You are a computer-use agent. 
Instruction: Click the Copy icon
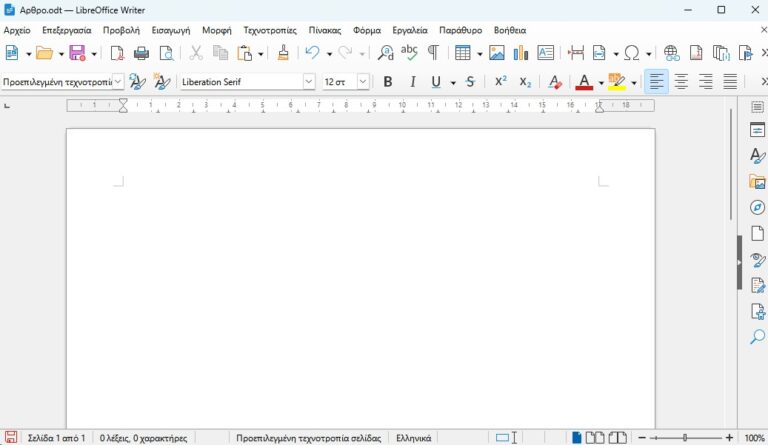point(220,52)
